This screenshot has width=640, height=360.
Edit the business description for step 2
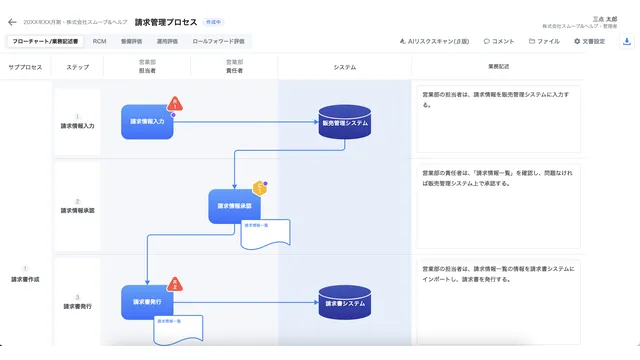498,207
